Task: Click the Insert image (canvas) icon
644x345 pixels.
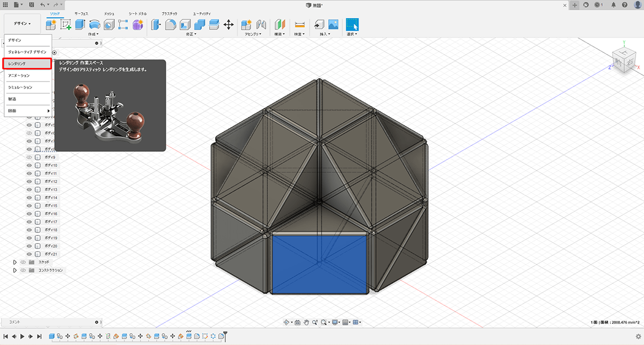Action: point(333,24)
